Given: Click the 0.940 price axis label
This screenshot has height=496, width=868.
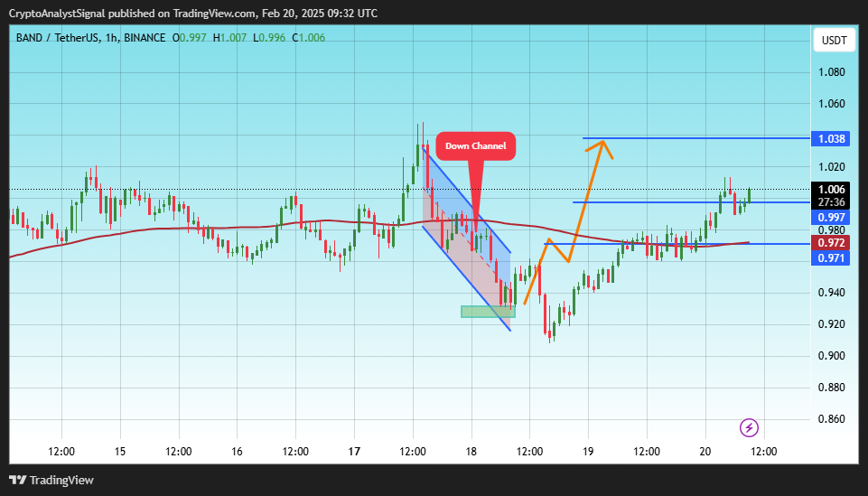Looking at the screenshot, I should (x=832, y=293).
